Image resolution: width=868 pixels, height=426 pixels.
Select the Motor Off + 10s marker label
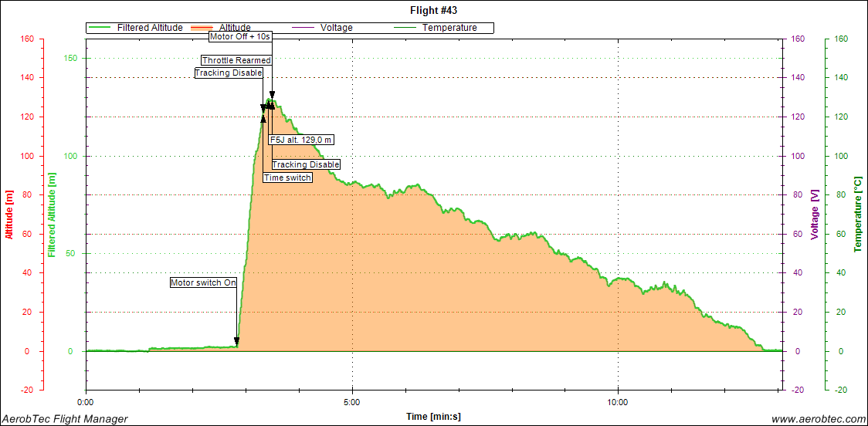click(242, 36)
